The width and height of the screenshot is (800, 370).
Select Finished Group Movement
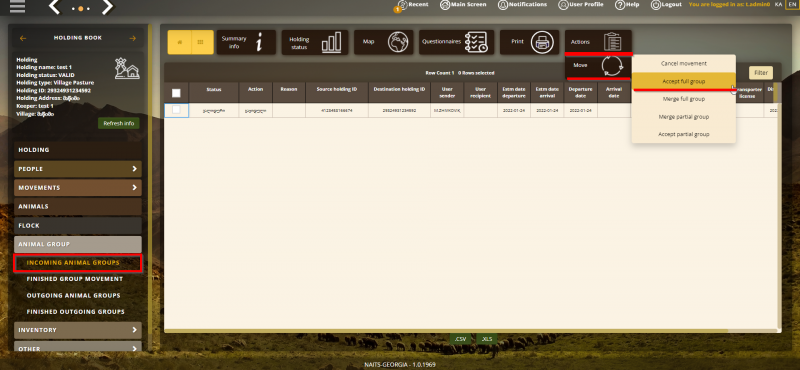pyautogui.click(x=74, y=279)
